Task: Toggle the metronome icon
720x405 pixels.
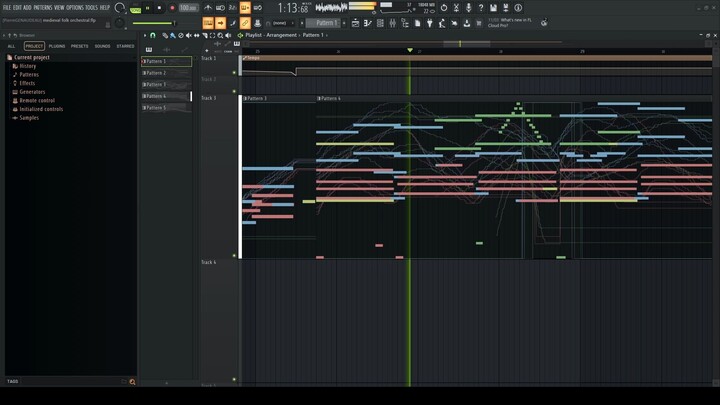Action: (x=208, y=8)
